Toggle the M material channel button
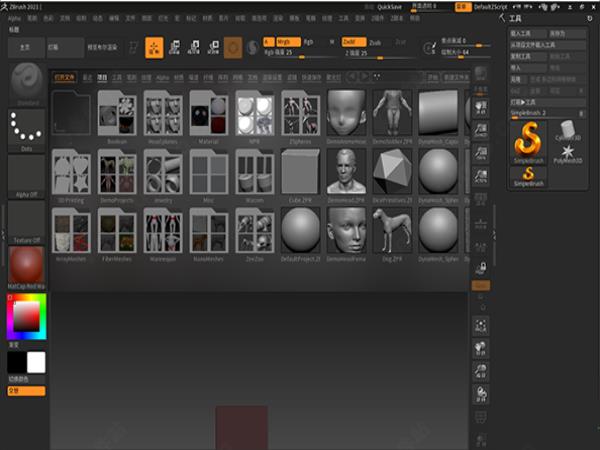 click(x=332, y=42)
